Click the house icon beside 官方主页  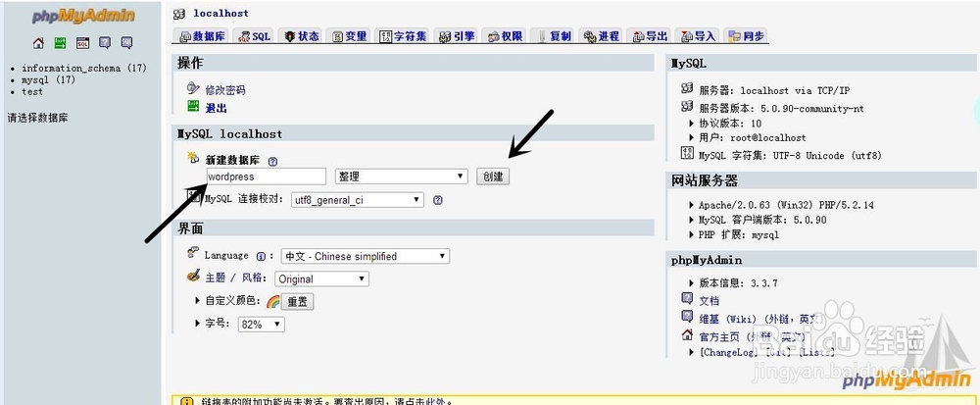687,335
